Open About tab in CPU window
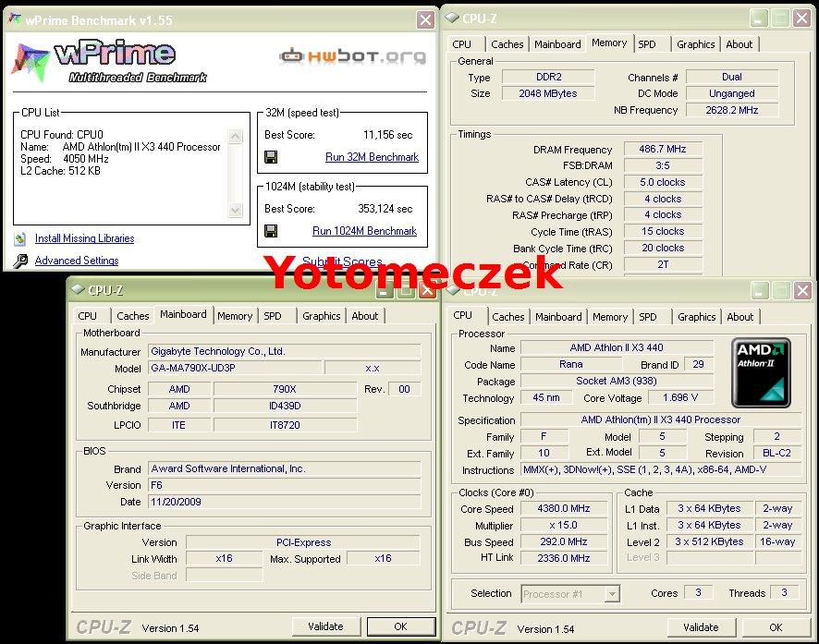819x644 pixels. 740,317
